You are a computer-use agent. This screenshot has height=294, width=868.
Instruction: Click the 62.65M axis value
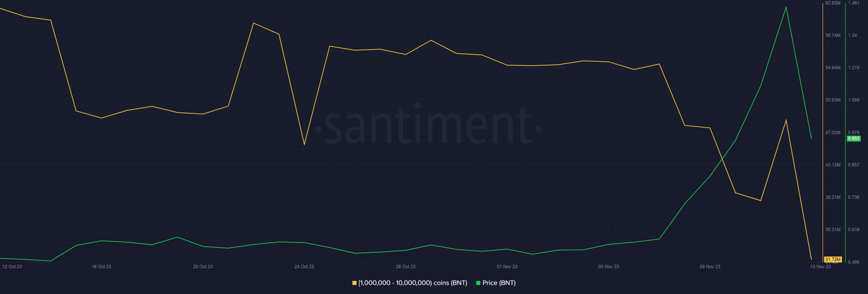click(833, 3)
